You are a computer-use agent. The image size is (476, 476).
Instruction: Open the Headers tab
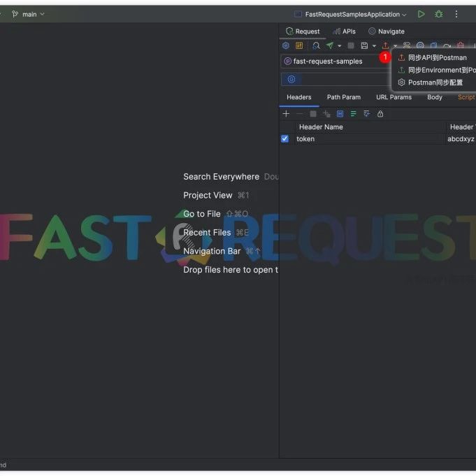[299, 97]
